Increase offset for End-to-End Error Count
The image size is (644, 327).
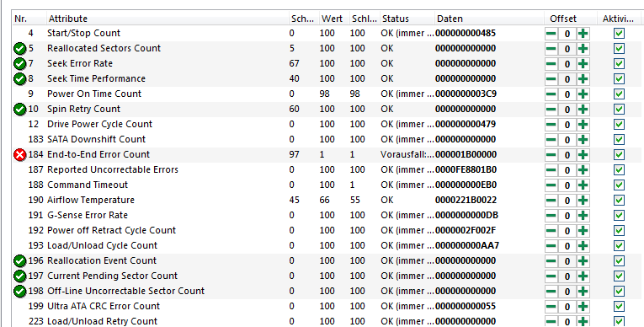pos(583,155)
